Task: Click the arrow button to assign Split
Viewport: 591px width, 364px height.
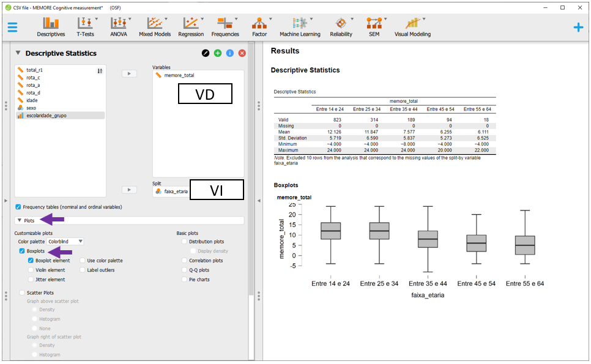Action: pos(129,190)
